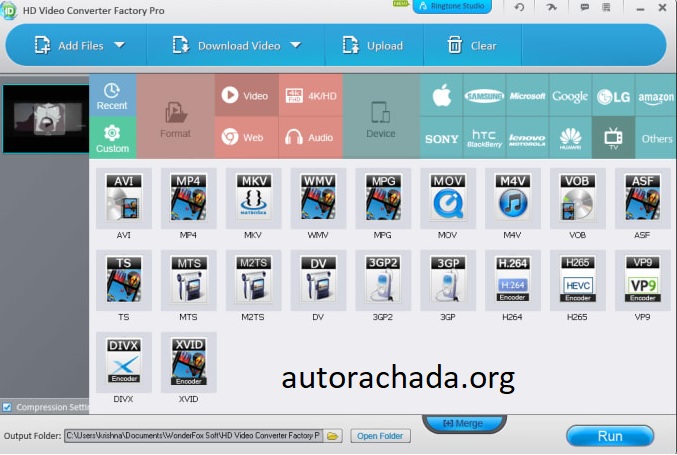Click the Open Folder button

point(380,436)
